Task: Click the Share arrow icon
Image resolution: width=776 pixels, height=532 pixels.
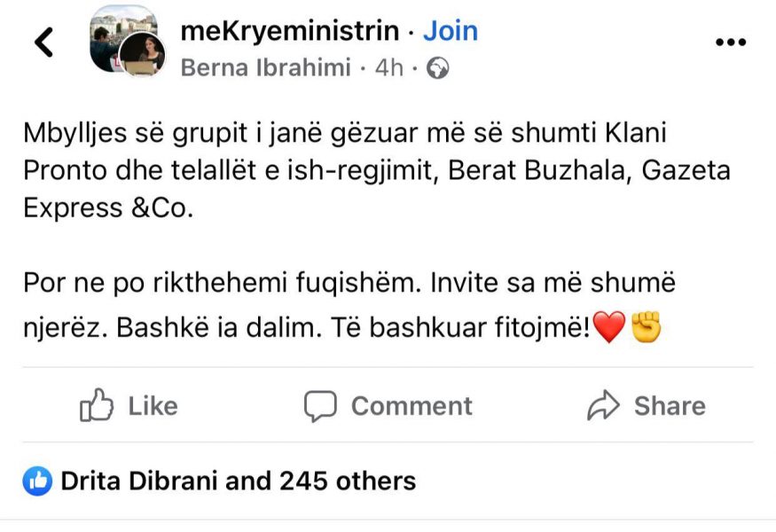Action: point(603,406)
